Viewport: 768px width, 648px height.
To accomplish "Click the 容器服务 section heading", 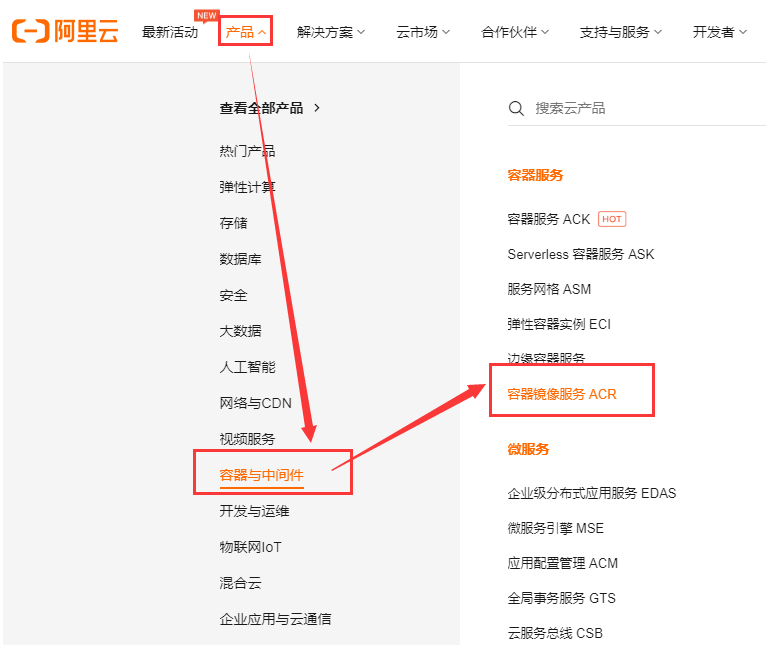I will click(x=535, y=175).
